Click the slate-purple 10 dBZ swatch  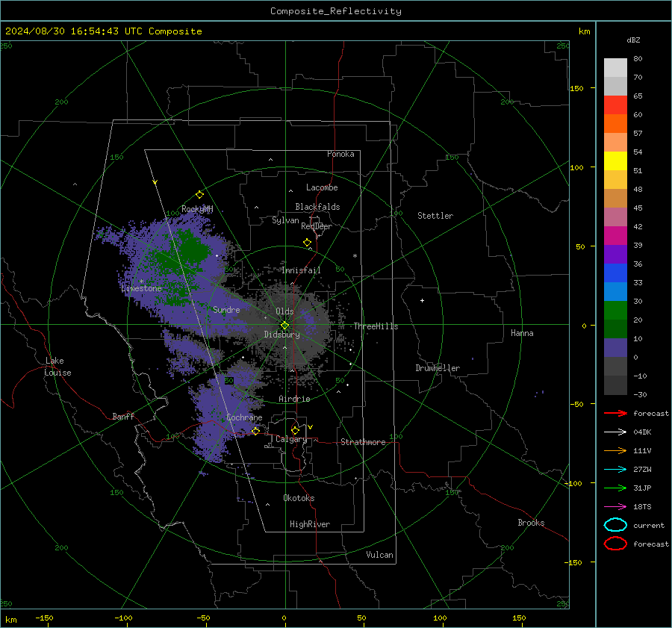point(615,348)
